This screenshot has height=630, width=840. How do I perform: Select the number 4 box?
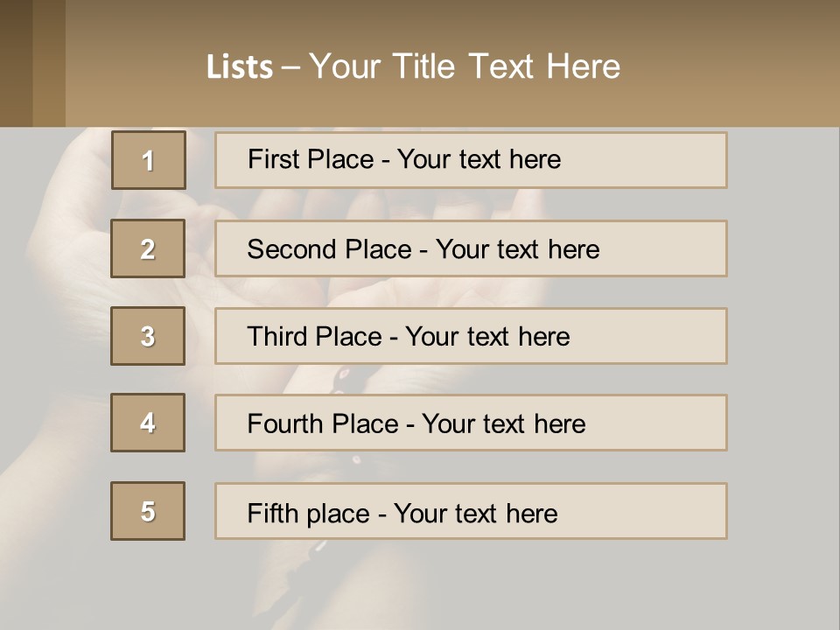click(148, 423)
